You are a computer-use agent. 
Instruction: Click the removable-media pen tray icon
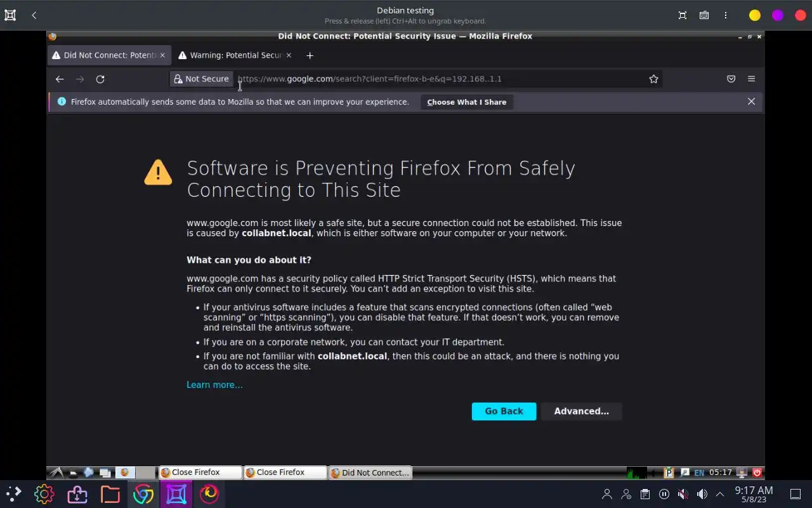point(685,472)
